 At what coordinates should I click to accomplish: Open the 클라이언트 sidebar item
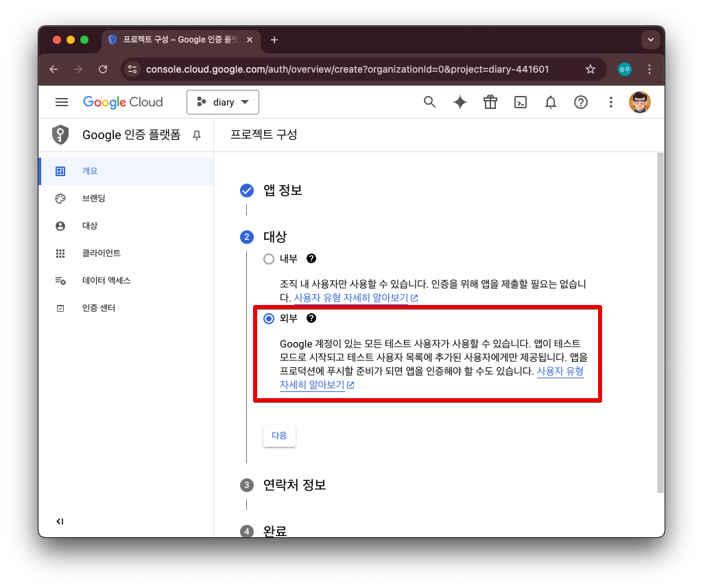[126, 253]
